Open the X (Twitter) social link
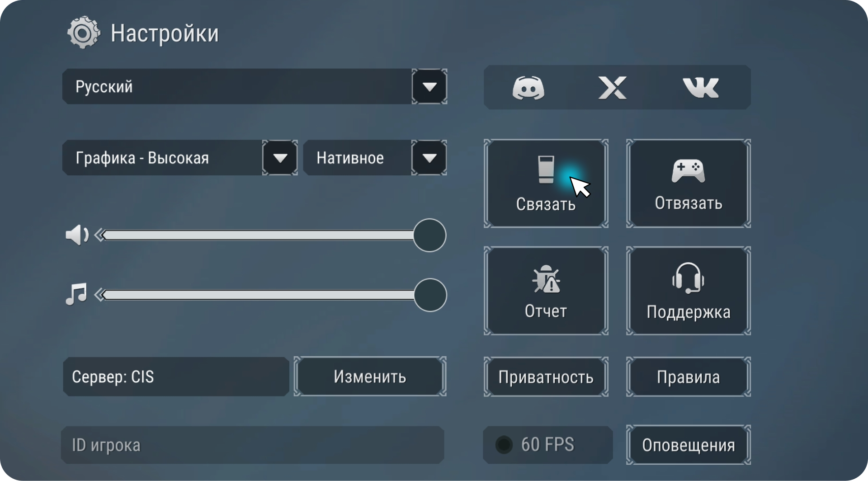 (612, 88)
